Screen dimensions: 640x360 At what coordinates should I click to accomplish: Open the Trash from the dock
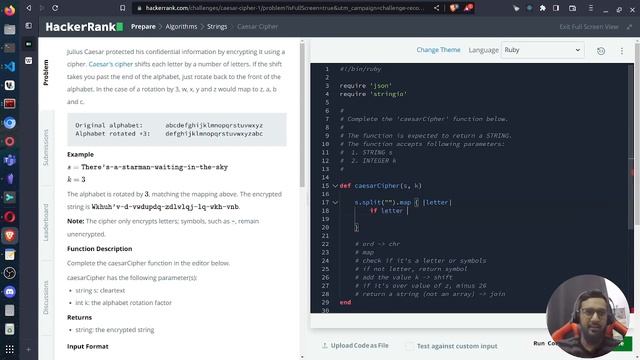(x=9, y=329)
